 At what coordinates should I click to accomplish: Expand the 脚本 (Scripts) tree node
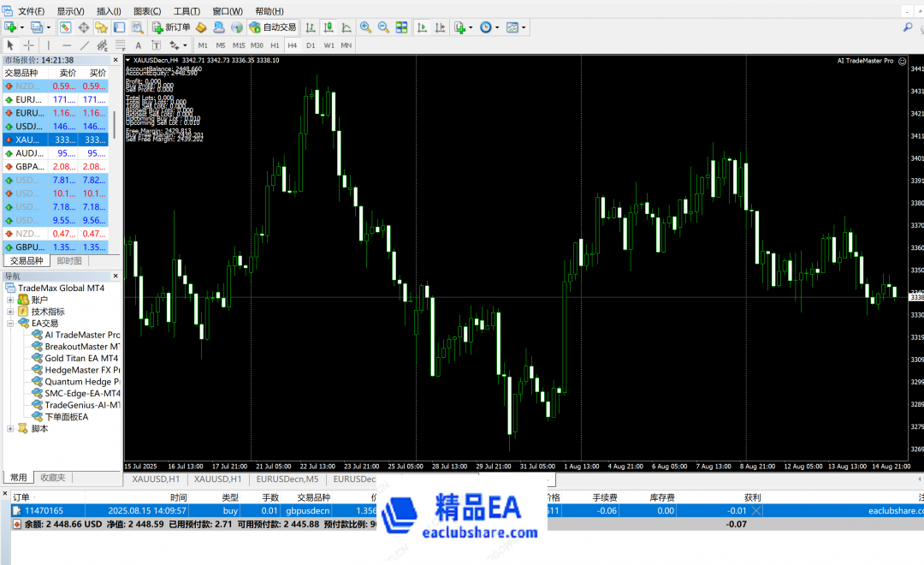(x=11, y=428)
